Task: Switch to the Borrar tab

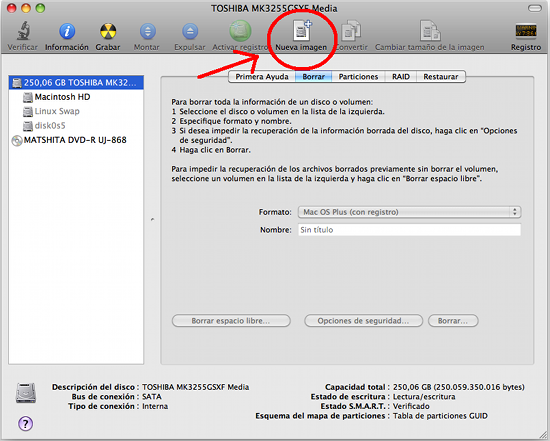Action: 313,76
